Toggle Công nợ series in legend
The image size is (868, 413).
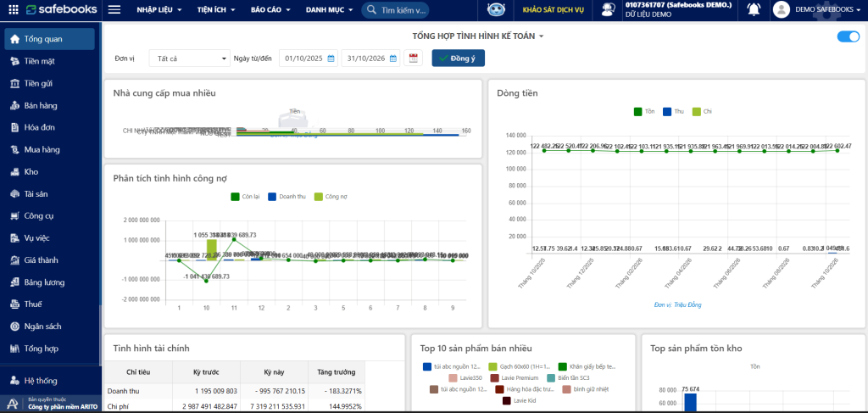(x=331, y=197)
